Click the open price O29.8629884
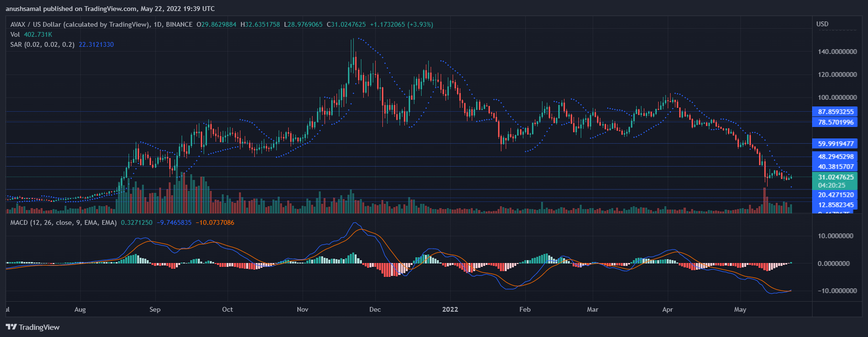 217,24
